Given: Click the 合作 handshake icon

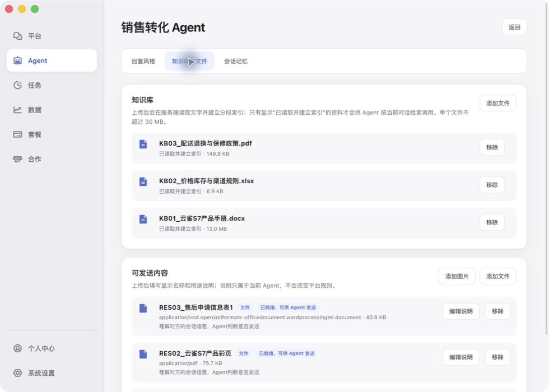Looking at the screenshot, I should coord(17,159).
